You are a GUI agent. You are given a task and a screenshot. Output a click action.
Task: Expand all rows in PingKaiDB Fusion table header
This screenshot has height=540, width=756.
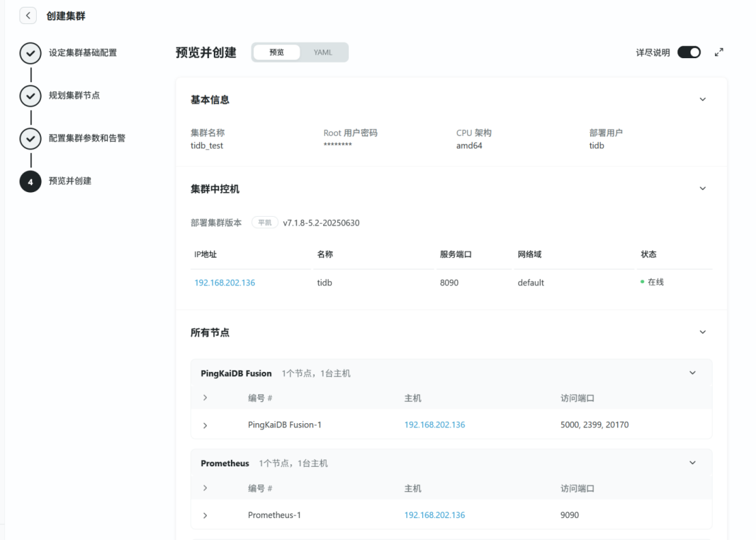(205, 398)
